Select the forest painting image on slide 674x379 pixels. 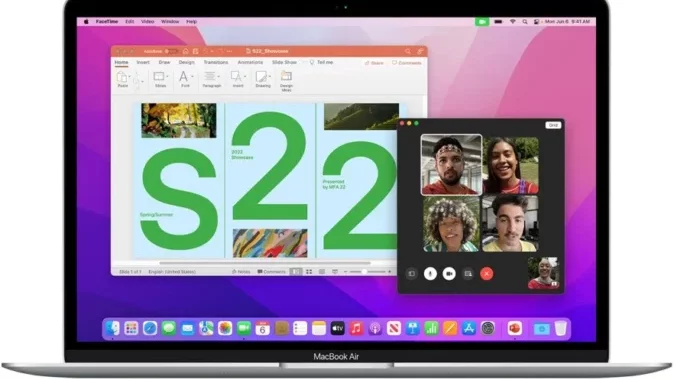tap(179, 120)
